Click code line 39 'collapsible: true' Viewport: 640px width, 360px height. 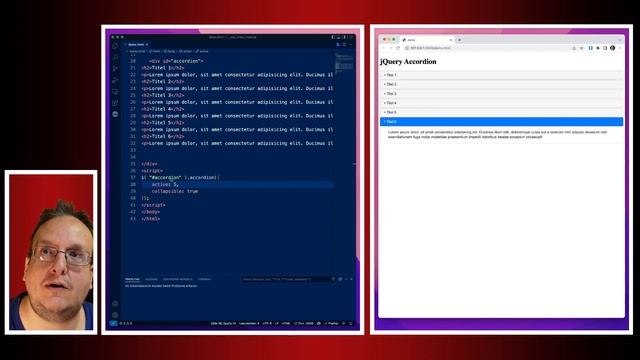coord(175,191)
